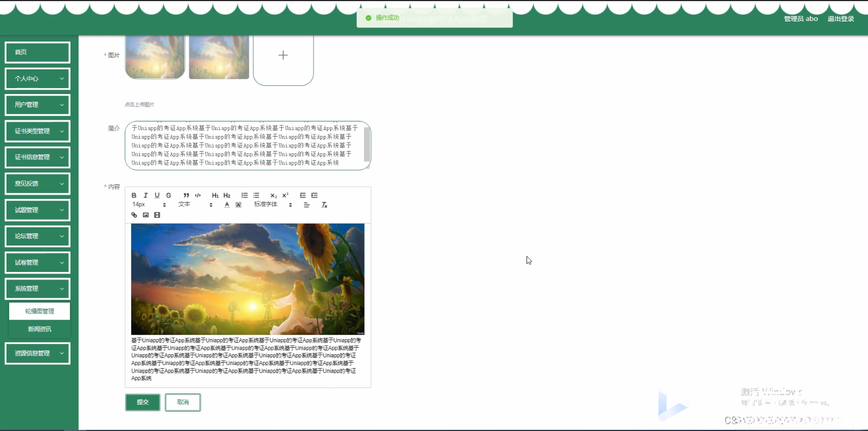Expand 试卷管理 sidebar menu
Viewport: 868px width, 431px height.
(38, 263)
